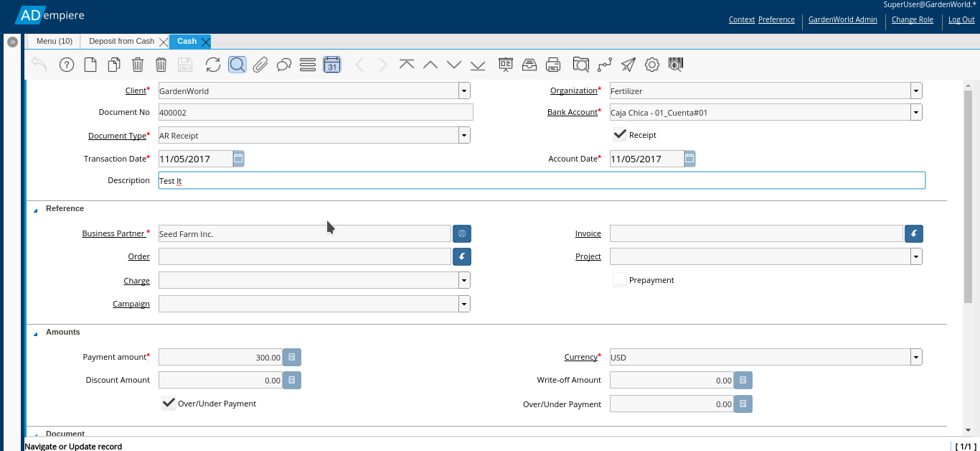Open the Help icon on the toolbar
Image resolution: width=980 pixels, height=451 pixels.
[x=66, y=65]
